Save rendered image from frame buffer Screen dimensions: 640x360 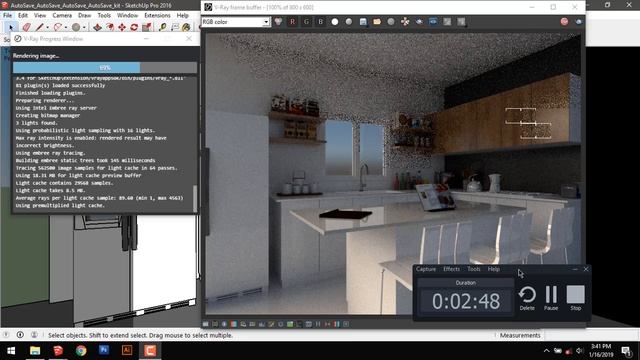coord(363,22)
